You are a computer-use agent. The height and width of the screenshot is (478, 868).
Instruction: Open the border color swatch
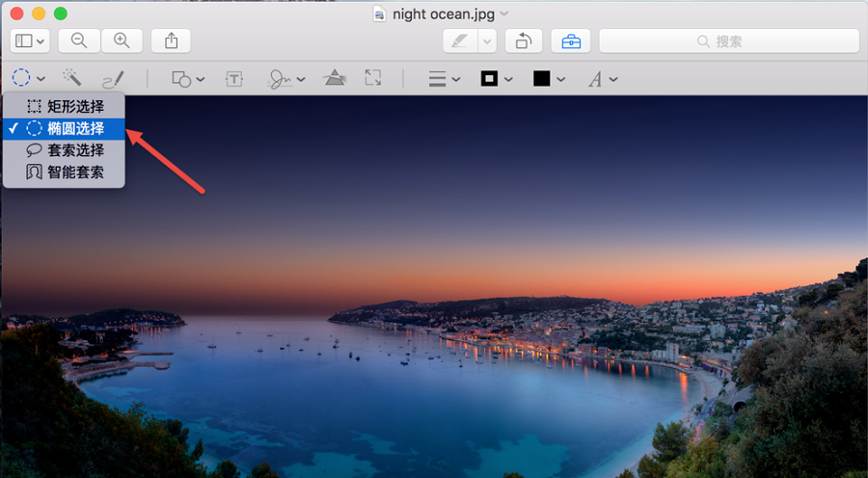[489, 79]
